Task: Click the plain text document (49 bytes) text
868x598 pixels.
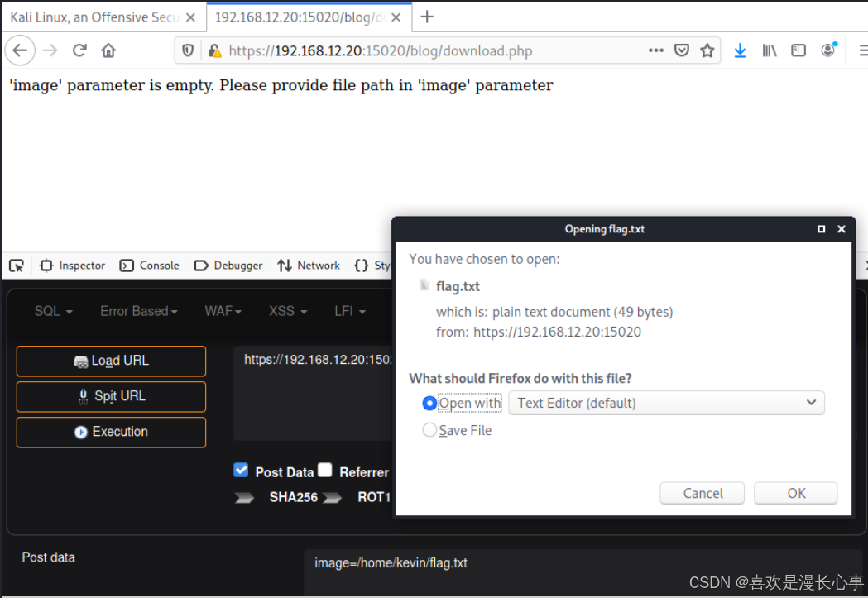Action: [583, 312]
